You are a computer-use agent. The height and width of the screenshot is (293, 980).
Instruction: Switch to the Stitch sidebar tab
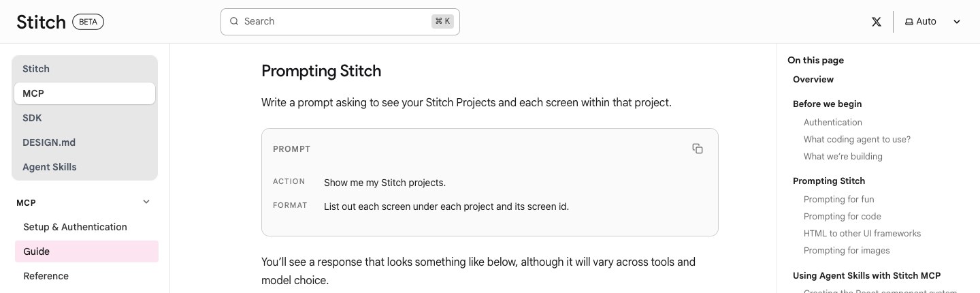[x=84, y=69]
